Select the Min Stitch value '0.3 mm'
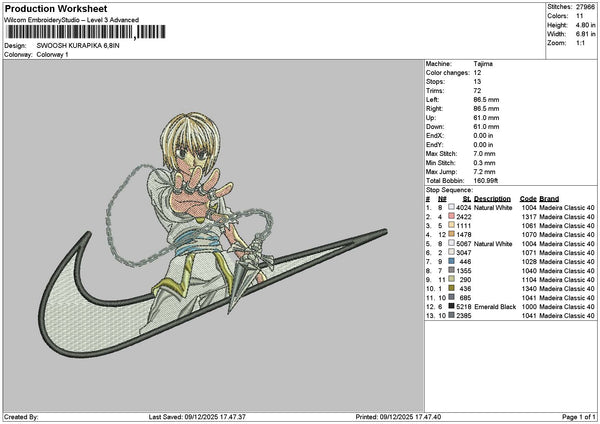Screen dimensions: 600x424 (484, 163)
